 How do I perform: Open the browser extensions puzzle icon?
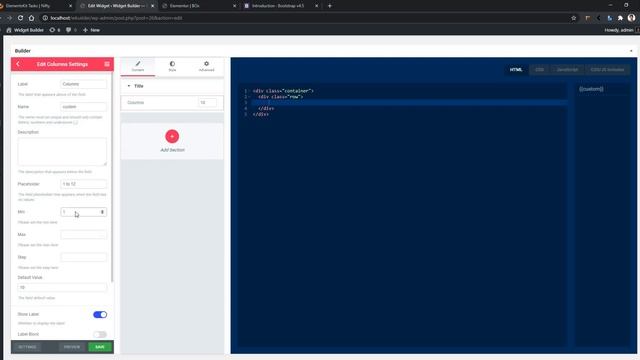(620, 18)
